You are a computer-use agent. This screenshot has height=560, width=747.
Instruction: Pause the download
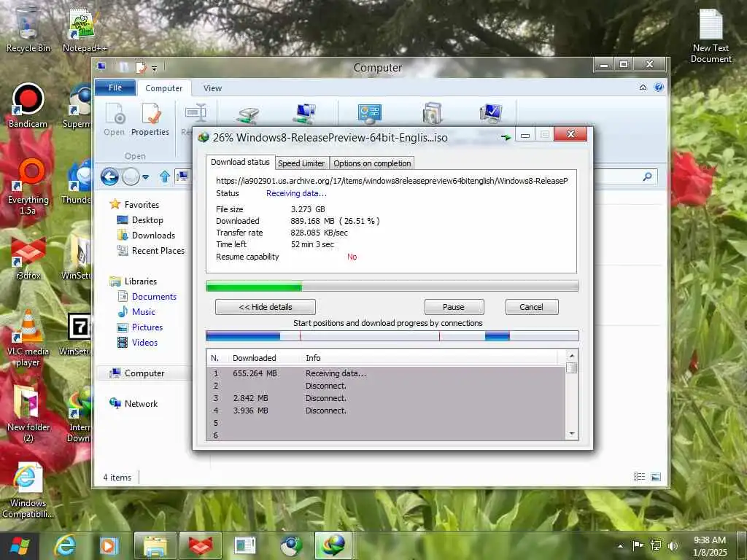point(454,307)
